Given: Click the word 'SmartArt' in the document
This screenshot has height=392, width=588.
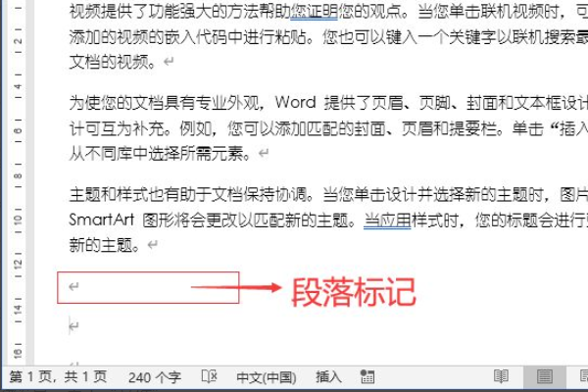Looking at the screenshot, I should (101, 220).
